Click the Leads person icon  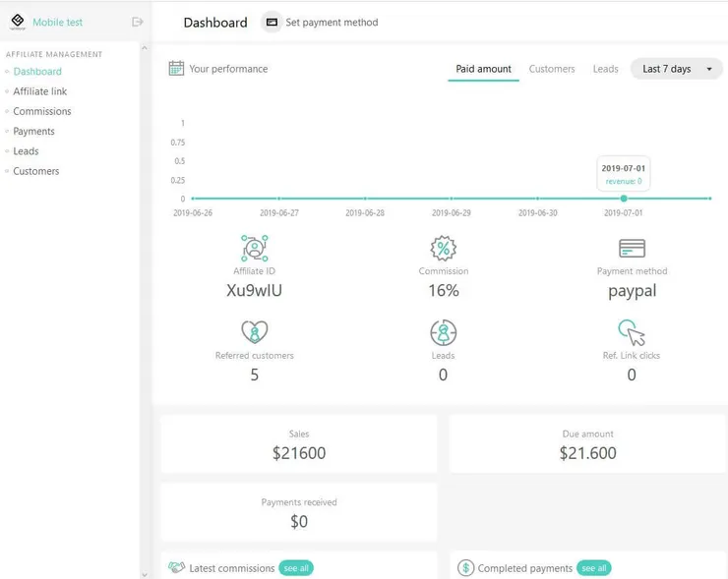(444, 332)
